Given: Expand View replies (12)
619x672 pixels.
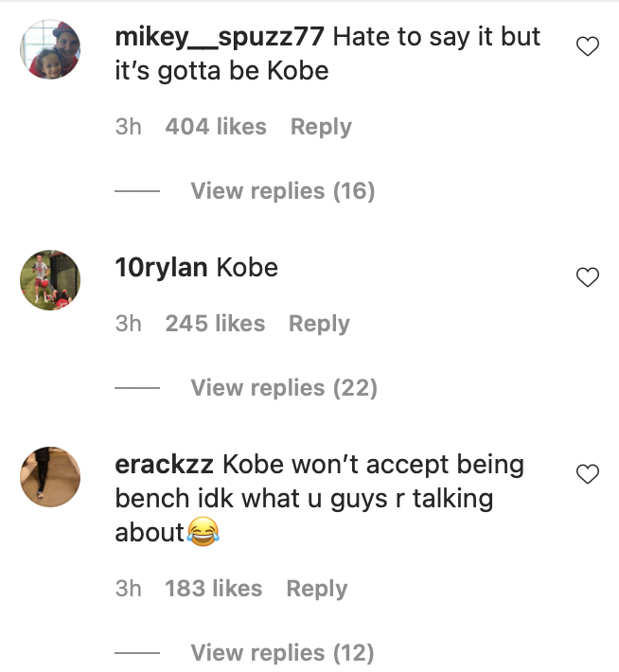Looking at the screenshot, I should 282,653.
